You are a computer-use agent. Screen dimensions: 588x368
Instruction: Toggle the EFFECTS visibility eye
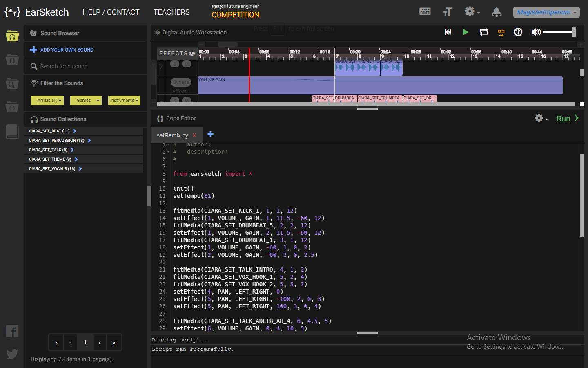[192, 54]
